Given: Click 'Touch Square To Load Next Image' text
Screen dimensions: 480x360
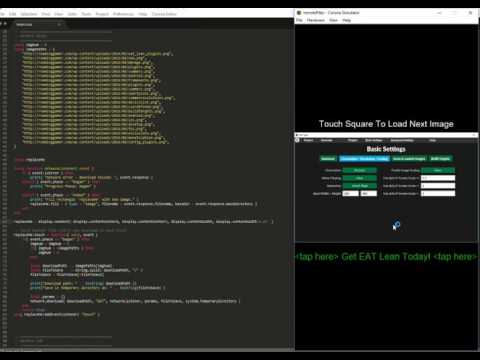Looking at the screenshot, I should [x=386, y=124].
